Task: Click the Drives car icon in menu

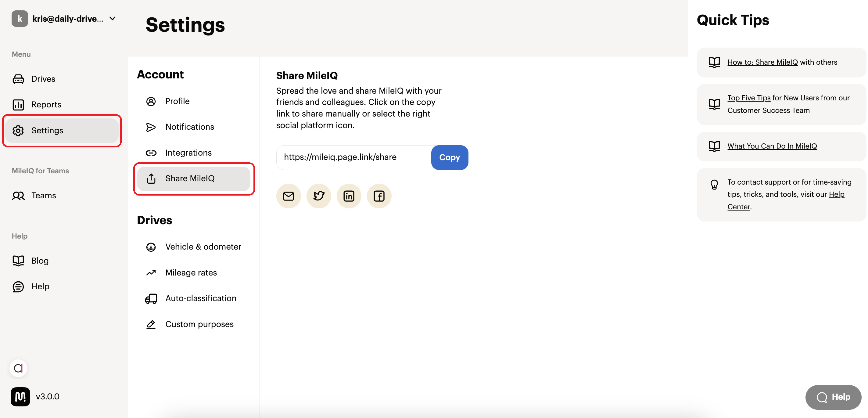Action: click(x=18, y=79)
